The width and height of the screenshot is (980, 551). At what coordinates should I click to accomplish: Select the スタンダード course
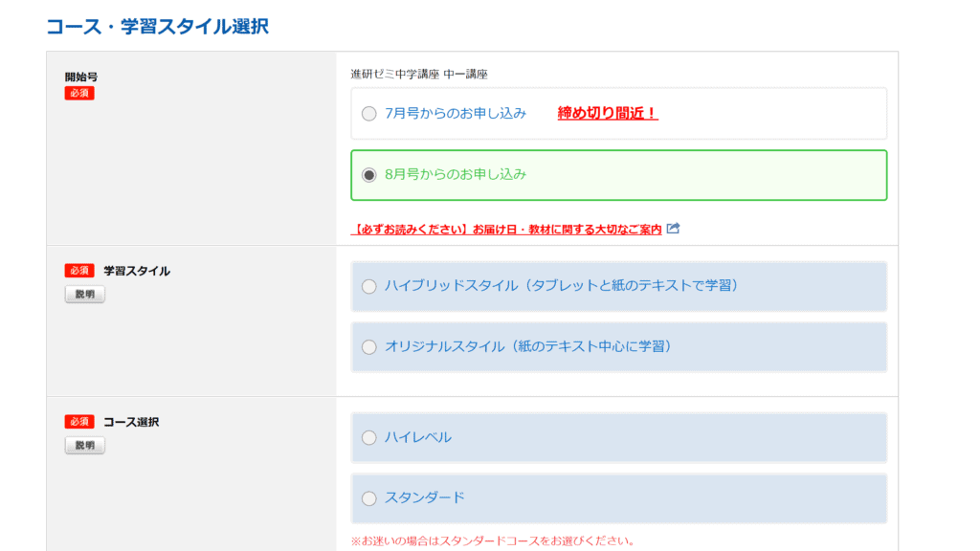point(369,497)
